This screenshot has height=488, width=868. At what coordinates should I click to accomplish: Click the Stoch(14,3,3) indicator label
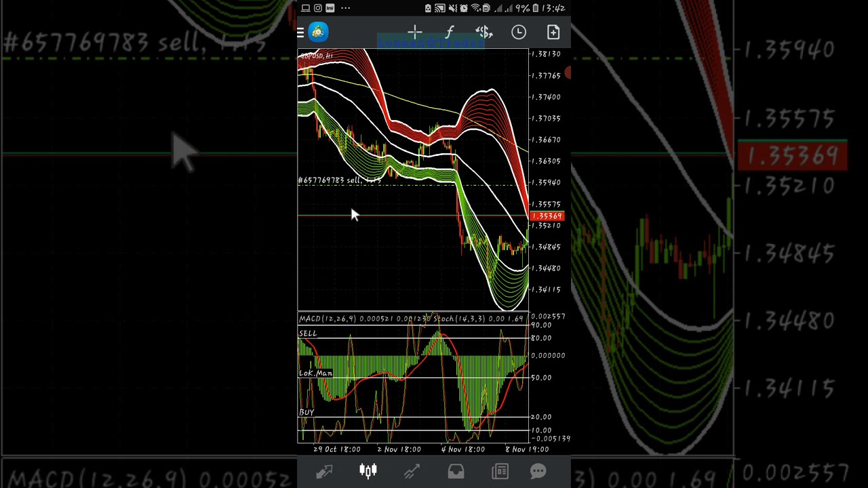click(460, 319)
